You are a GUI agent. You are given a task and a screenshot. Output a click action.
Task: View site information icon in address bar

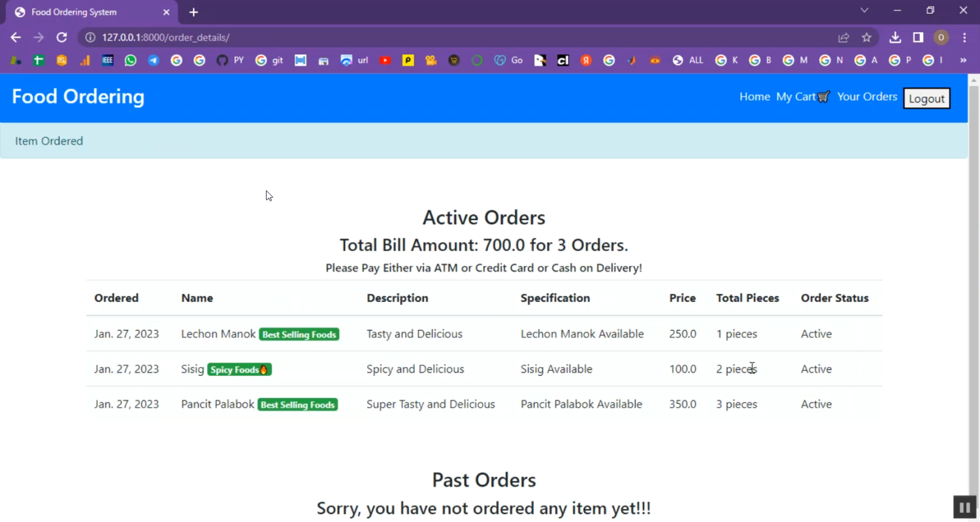(x=91, y=38)
